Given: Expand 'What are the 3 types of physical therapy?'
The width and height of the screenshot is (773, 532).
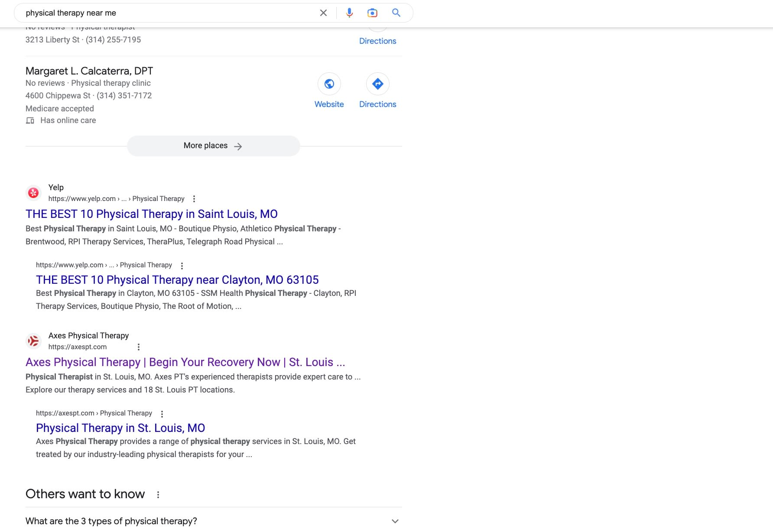Looking at the screenshot, I should click(x=214, y=521).
